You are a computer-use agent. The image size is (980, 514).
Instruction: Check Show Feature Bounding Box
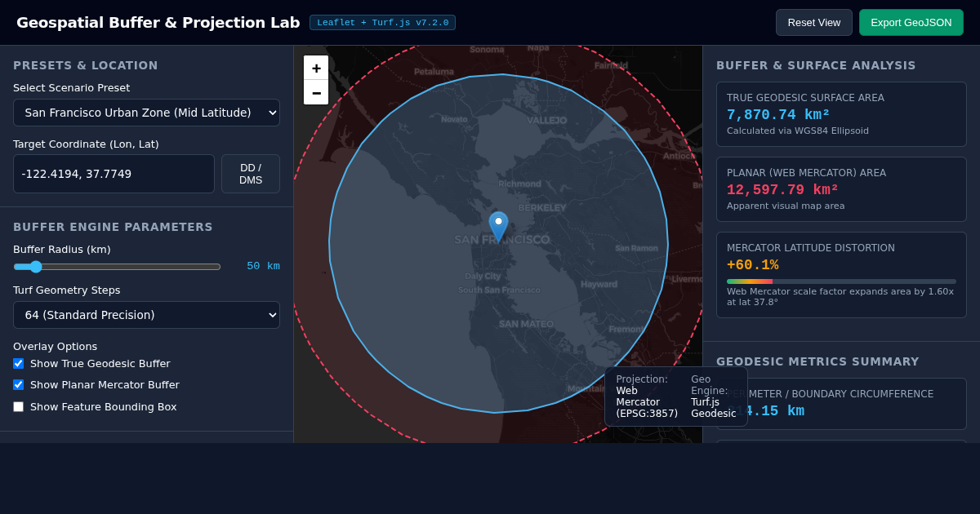point(18,406)
